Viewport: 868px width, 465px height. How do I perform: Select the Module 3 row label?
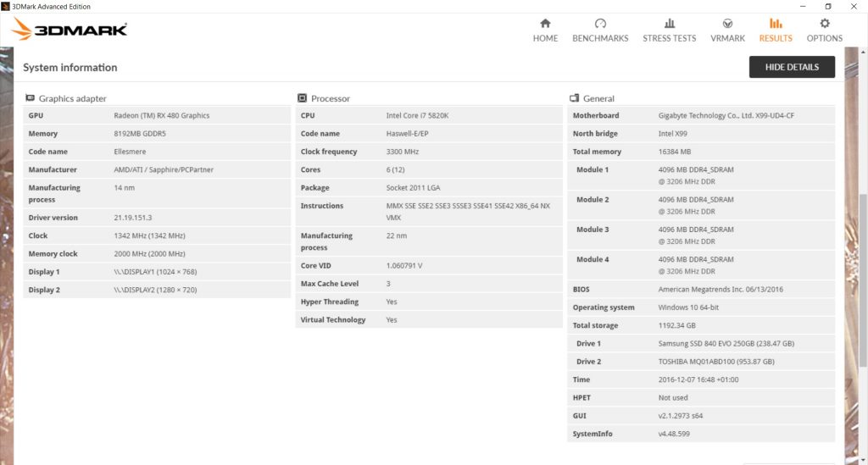593,230
